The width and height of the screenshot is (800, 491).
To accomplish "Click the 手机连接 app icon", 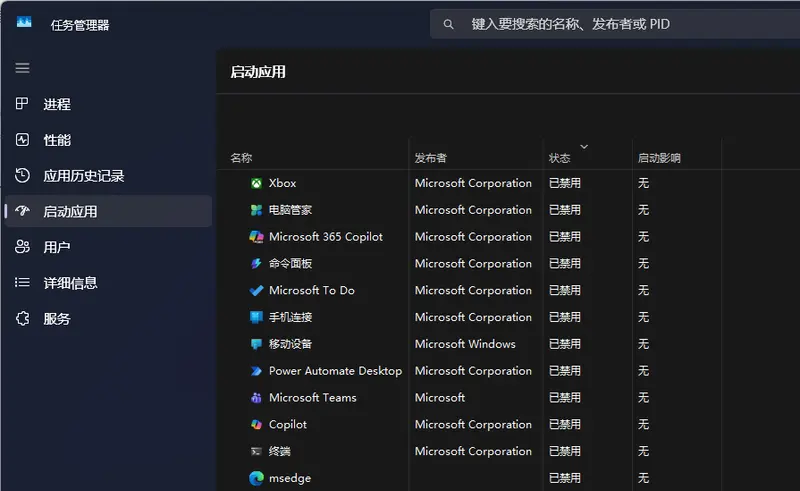I will [x=256, y=317].
